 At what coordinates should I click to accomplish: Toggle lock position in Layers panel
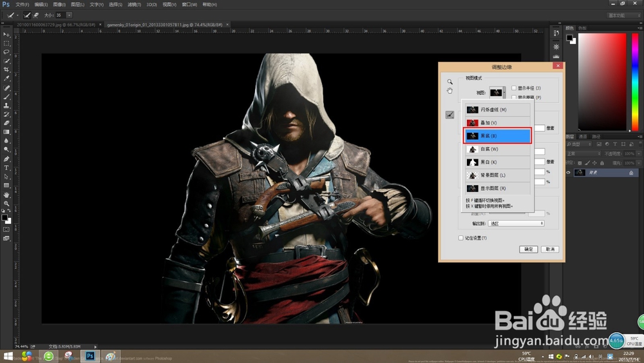click(594, 163)
